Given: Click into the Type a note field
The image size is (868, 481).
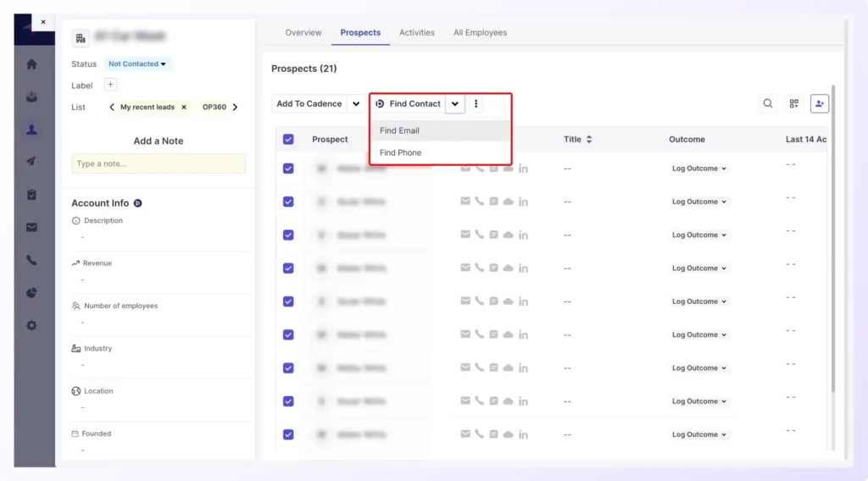Looking at the screenshot, I should coord(159,163).
